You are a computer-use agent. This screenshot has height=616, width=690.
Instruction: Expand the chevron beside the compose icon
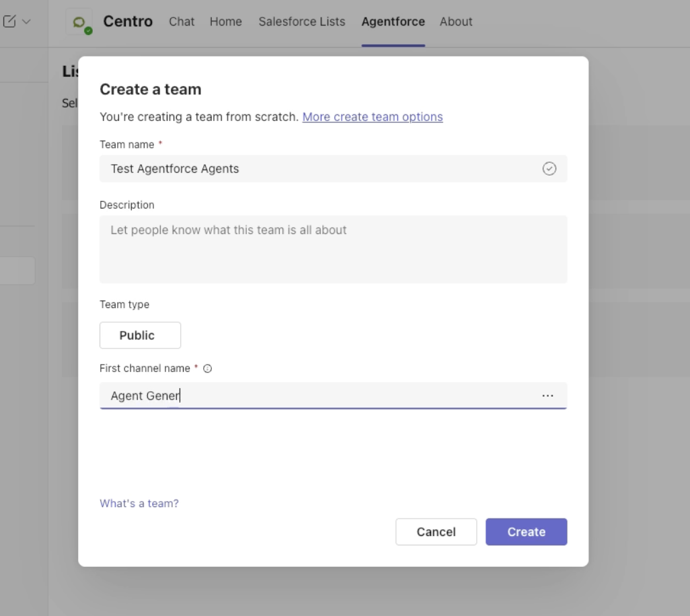26,22
